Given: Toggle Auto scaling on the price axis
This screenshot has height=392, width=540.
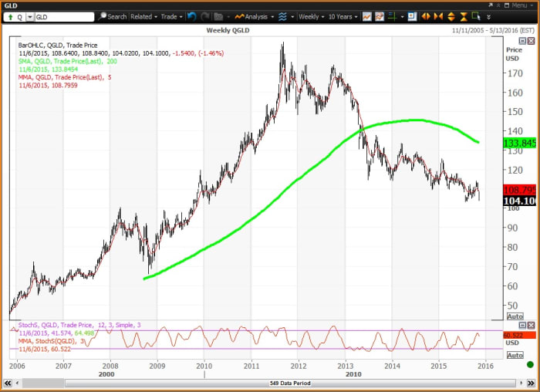Looking at the screenshot, I should [x=514, y=316].
